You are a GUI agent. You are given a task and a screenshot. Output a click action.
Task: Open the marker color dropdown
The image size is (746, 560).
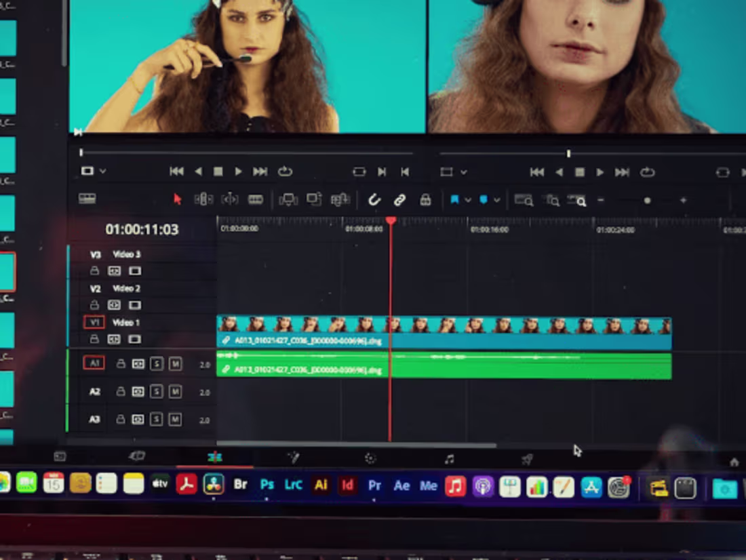pyautogui.click(x=496, y=199)
